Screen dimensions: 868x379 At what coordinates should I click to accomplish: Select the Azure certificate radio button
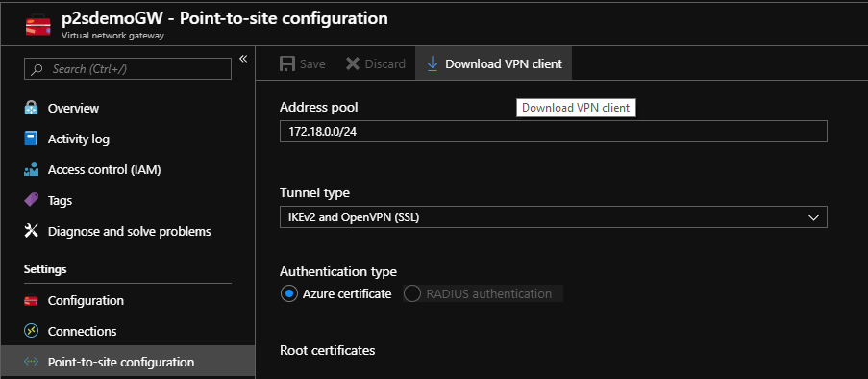pyautogui.click(x=289, y=293)
